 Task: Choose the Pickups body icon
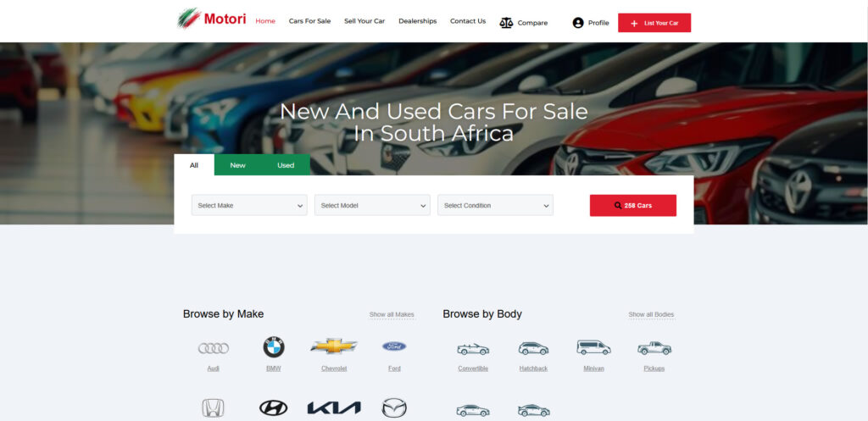point(654,348)
